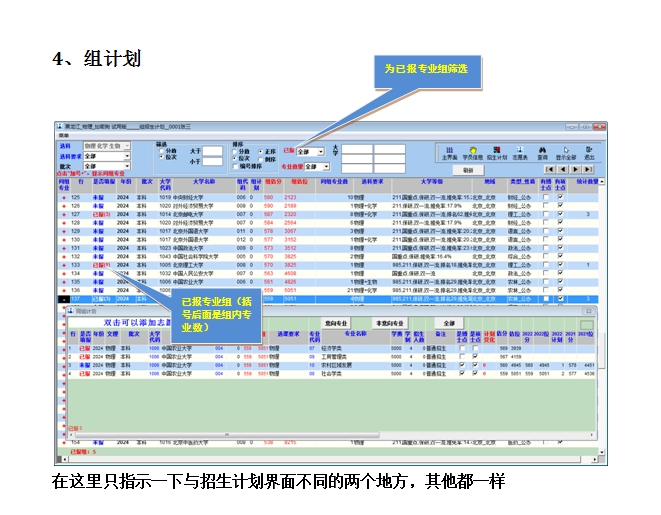Click the 全部 button in 同组计划 window
The image size is (661, 515).
[449, 323]
